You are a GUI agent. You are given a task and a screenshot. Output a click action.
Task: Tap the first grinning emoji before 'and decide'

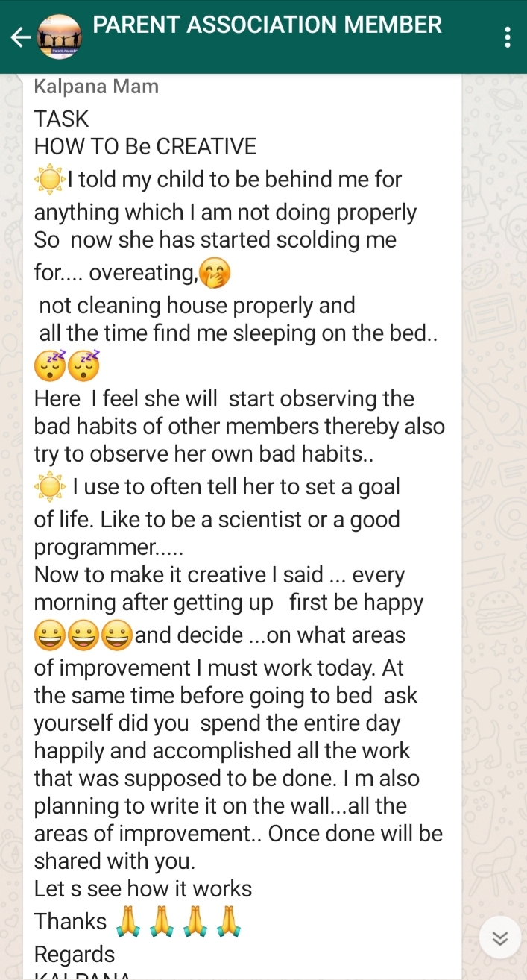[x=49, y=635]
